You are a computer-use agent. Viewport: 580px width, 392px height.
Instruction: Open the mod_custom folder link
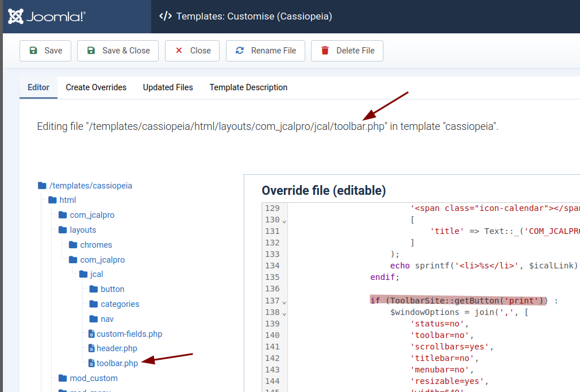[94, 378]
